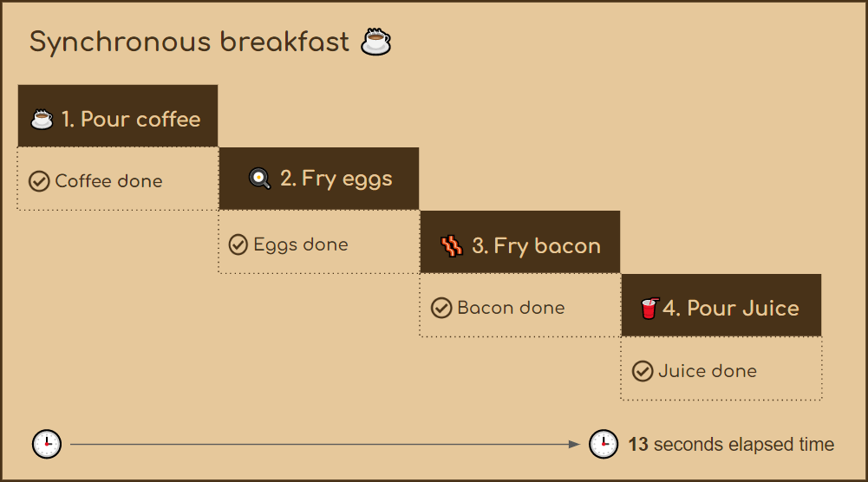Click the timeline arrow line
The width and height of the screenshot is (868, 482).
click(x=325, y=444)
